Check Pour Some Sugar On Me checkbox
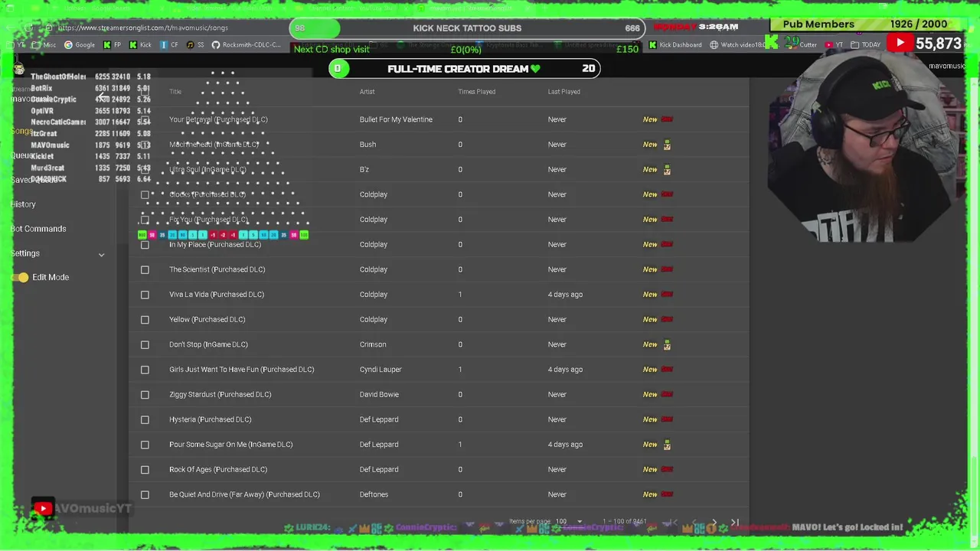Viewport: 980px width, 551px height. click(145, 445)
